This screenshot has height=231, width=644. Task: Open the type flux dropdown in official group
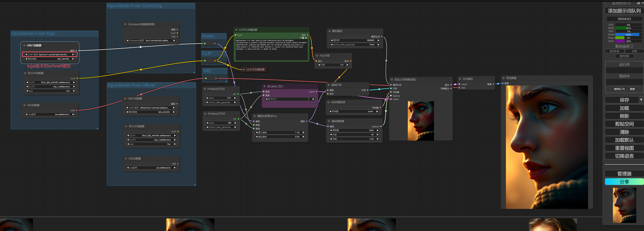(152, 144)
